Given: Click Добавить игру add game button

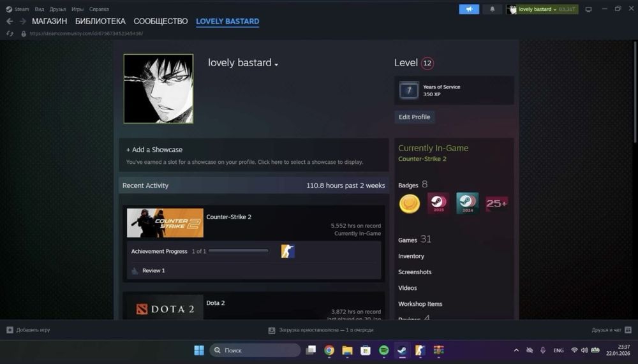Looking at the screenshot, I should pyautogui.click(x=29, y=330).
